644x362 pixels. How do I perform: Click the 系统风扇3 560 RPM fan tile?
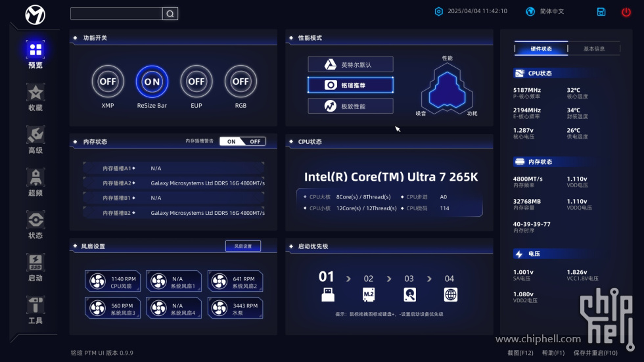[112, 308]
